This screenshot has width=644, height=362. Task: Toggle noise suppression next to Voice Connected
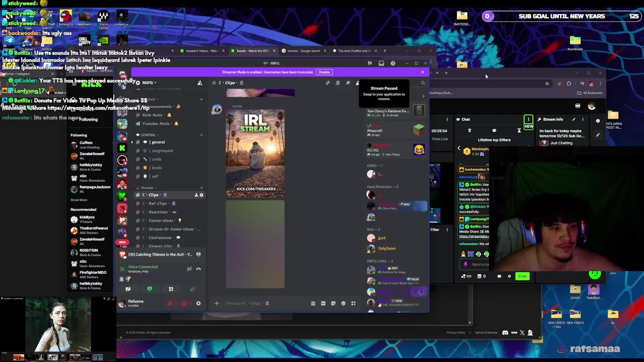tap(189, 269)
